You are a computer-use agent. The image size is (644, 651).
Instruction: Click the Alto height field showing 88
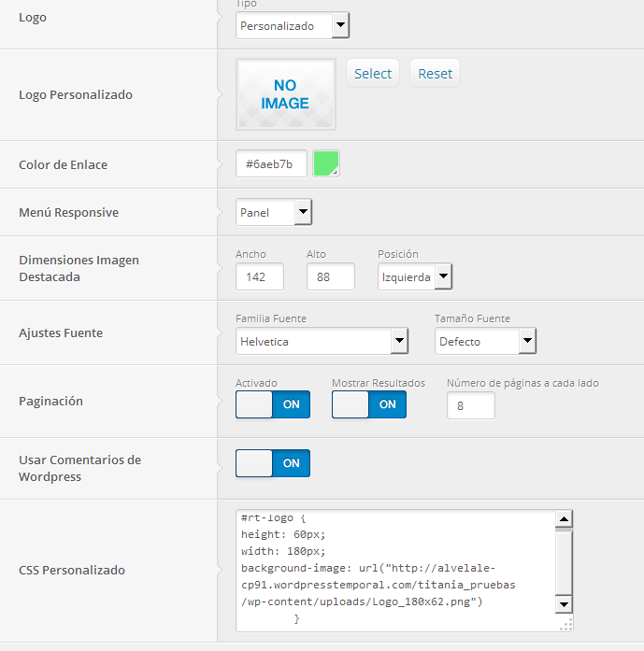point(331,276)
